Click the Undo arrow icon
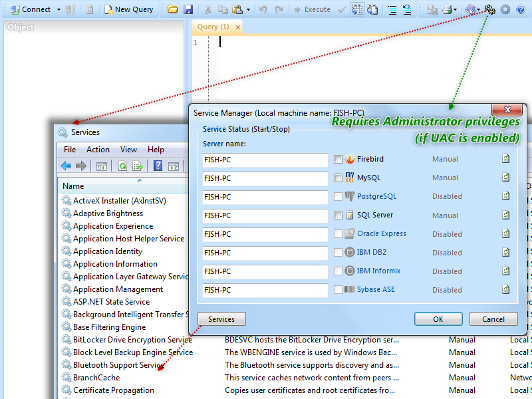 263,9
